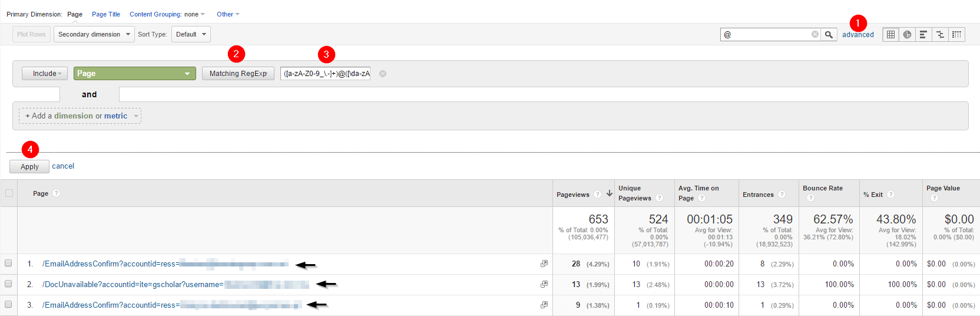
Task: Tick the checkbox for row 1
Action: point(8,263)
